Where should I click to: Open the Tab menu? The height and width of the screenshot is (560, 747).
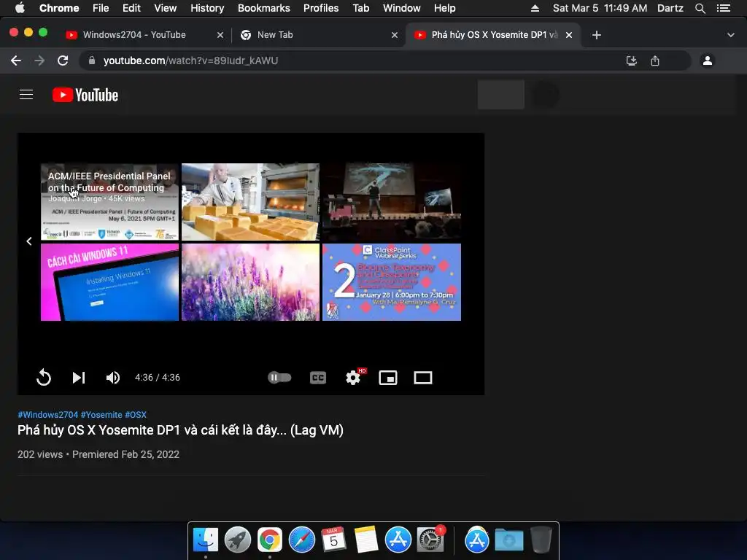coord(361,8)
